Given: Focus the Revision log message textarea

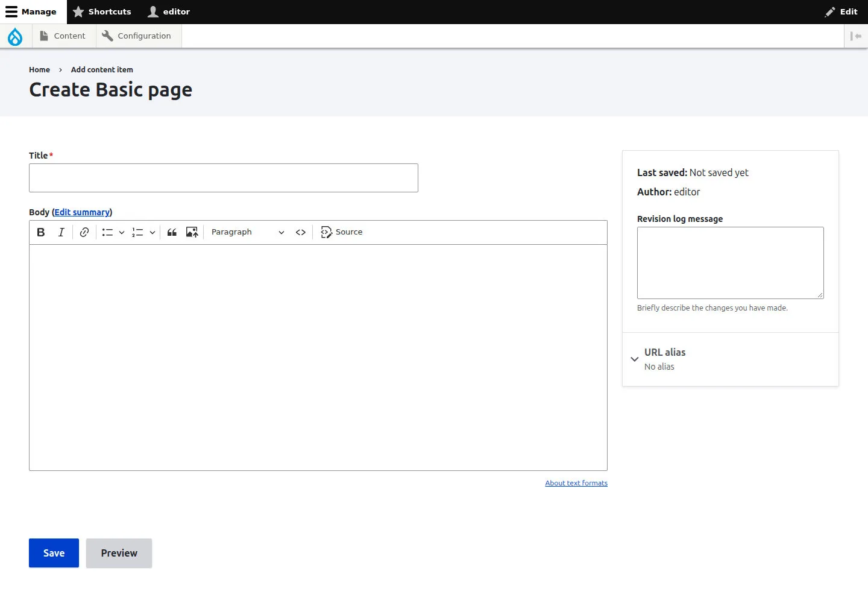Looking at the screenshot, I should 731,263.
